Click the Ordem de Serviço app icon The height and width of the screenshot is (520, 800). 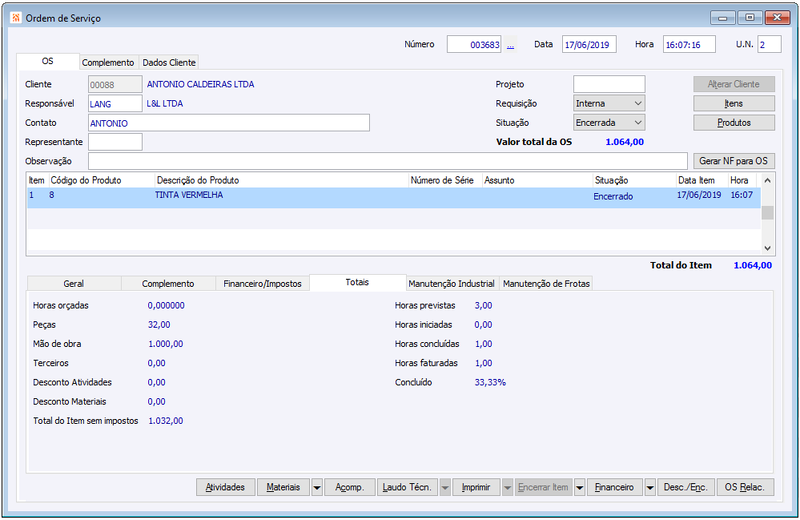coord(16,18)
